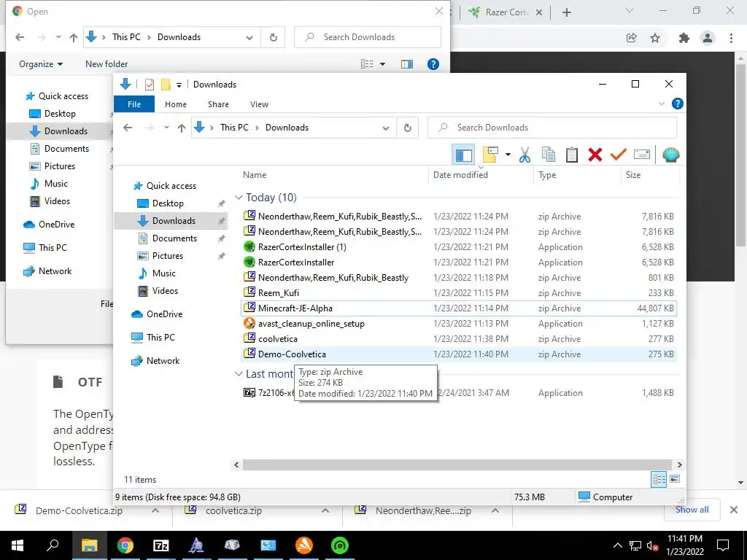Toggle the navigation pane toolbar button
This screenshot has width=747, height=560.
click(x=463, y=155)
